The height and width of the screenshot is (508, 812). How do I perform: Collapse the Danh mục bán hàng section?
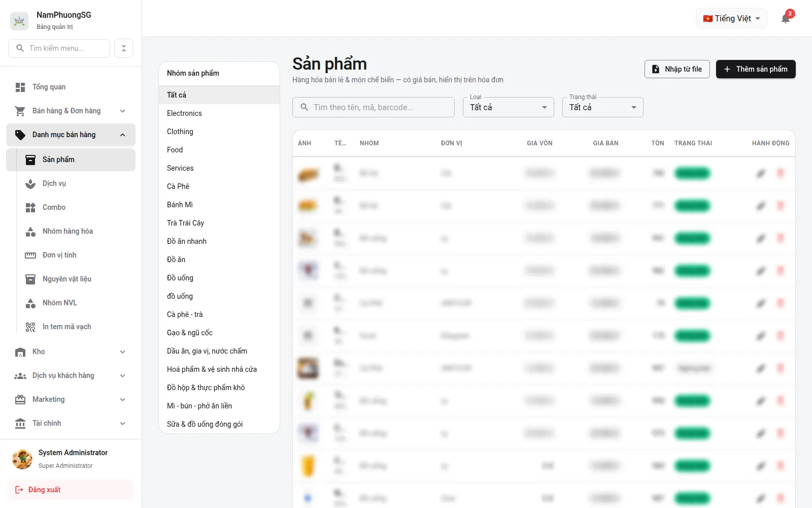point(123,135)
